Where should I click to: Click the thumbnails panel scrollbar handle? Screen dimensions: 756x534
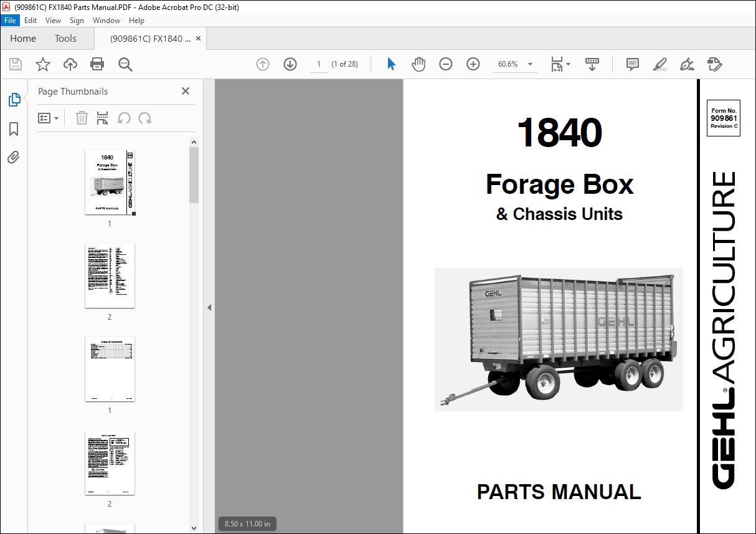(x=194, y=175)
